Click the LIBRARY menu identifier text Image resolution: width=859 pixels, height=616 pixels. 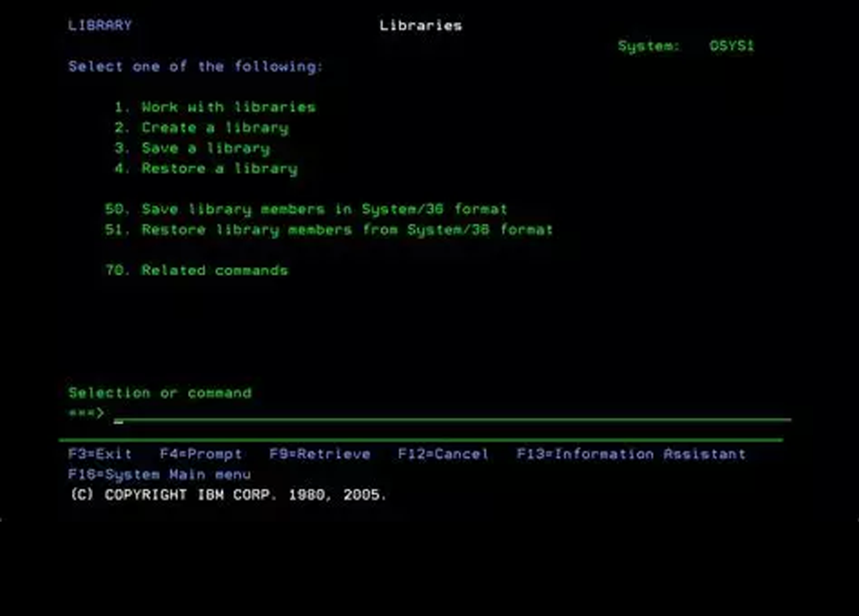click(x=100, y=25)
